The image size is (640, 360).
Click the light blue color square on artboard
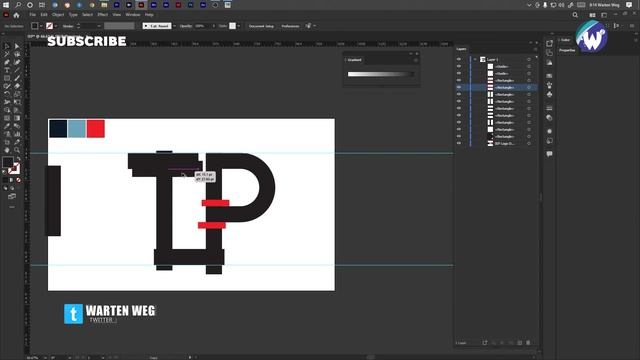point(77,129)
